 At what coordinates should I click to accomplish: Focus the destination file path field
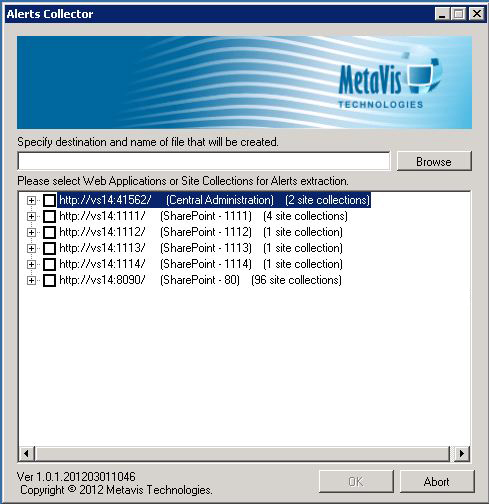(204, 161)
